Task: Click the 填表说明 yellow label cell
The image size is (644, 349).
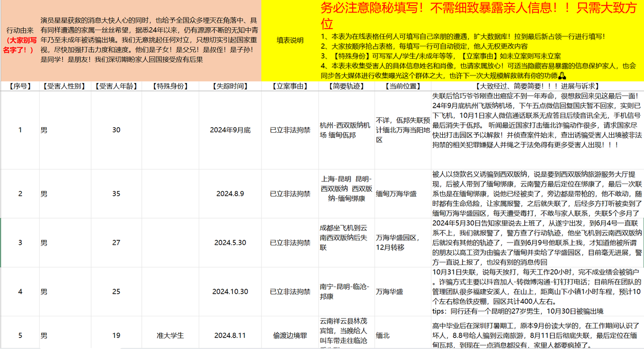Action: [290, 40]
